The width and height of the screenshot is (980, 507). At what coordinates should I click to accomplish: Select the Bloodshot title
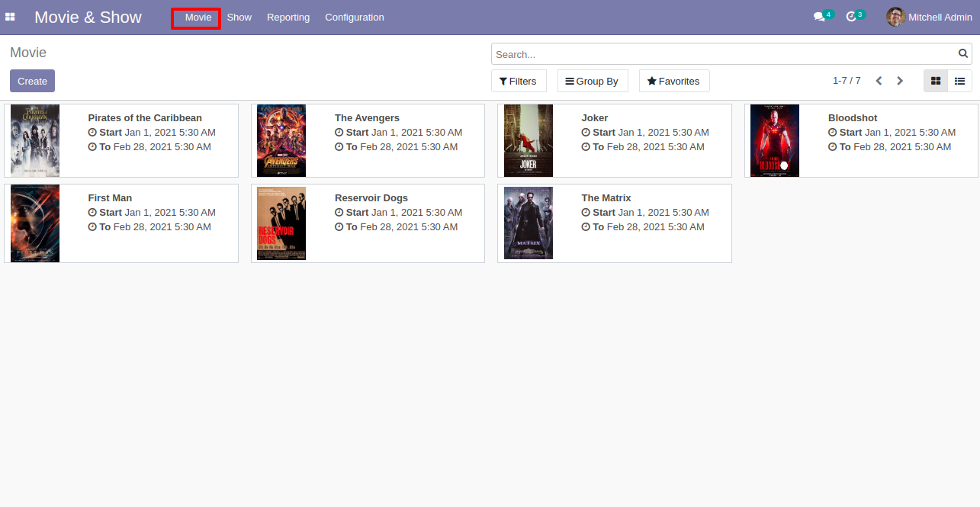pyautogui.click(x=853, y=118)
